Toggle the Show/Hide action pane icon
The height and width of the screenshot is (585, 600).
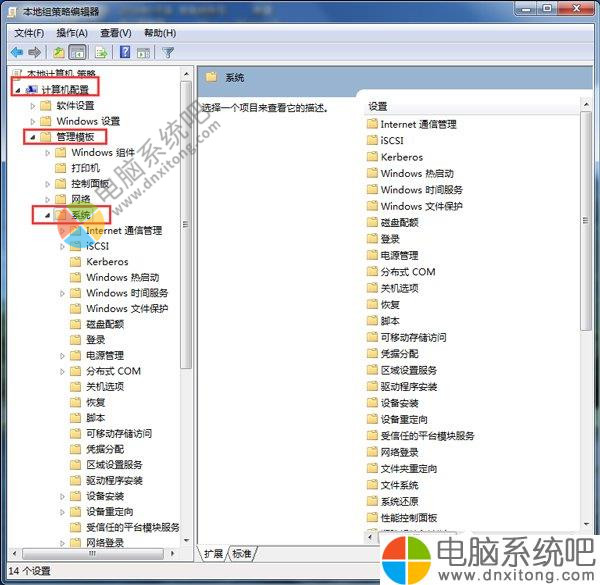point(143,52)
